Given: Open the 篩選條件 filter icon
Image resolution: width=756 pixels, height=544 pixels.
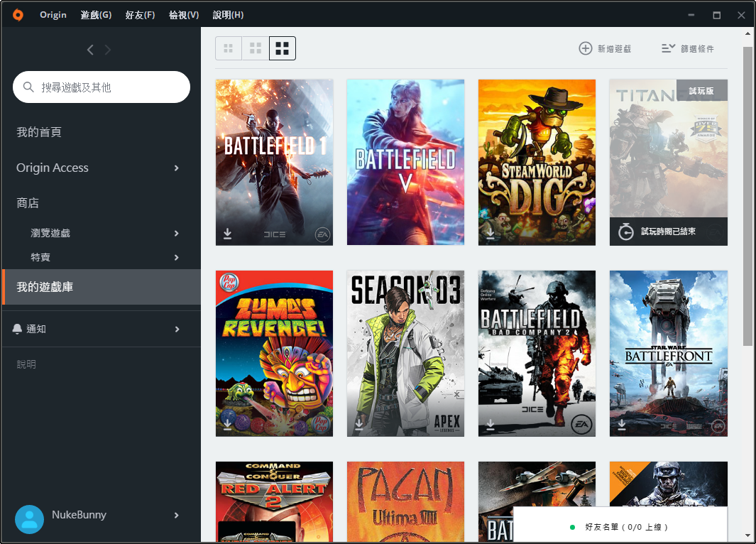Looking at the screenshot, I should tap(668, 48).
